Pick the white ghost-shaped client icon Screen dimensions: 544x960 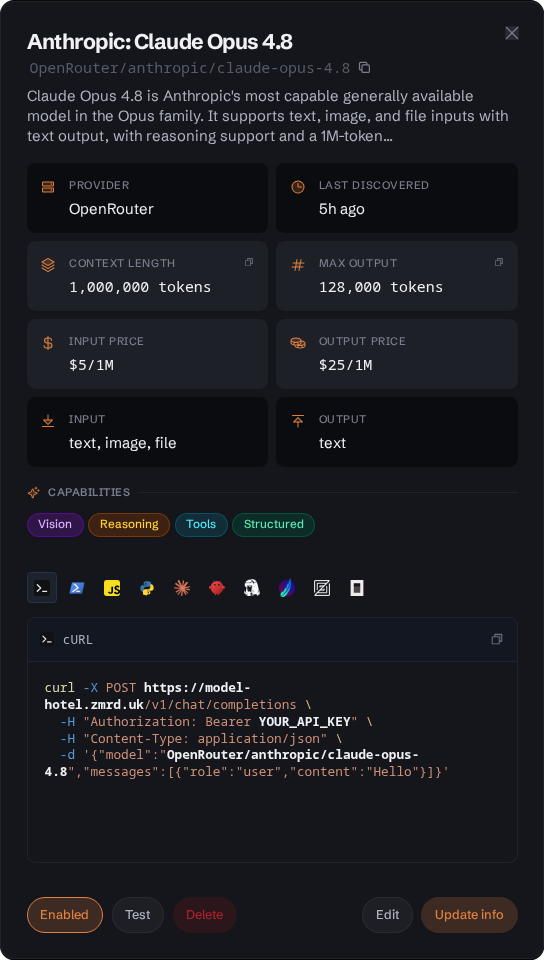pos(252,588)
